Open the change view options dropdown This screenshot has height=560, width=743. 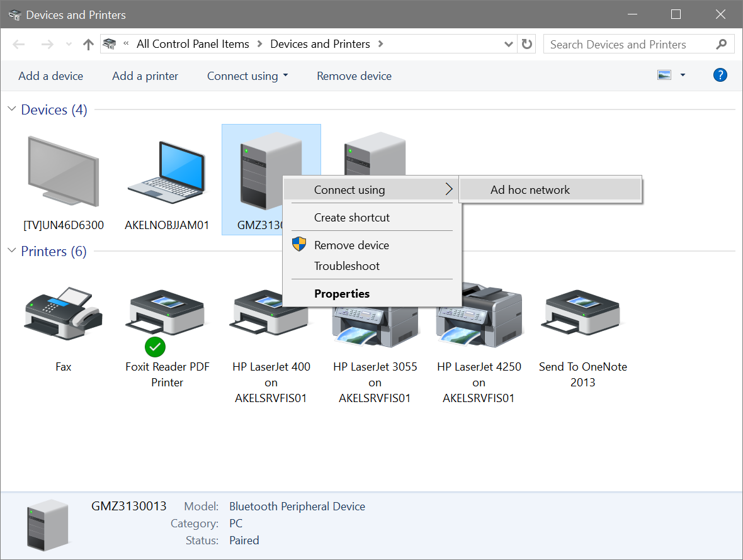pyautogui.click(x=670, y=74)
